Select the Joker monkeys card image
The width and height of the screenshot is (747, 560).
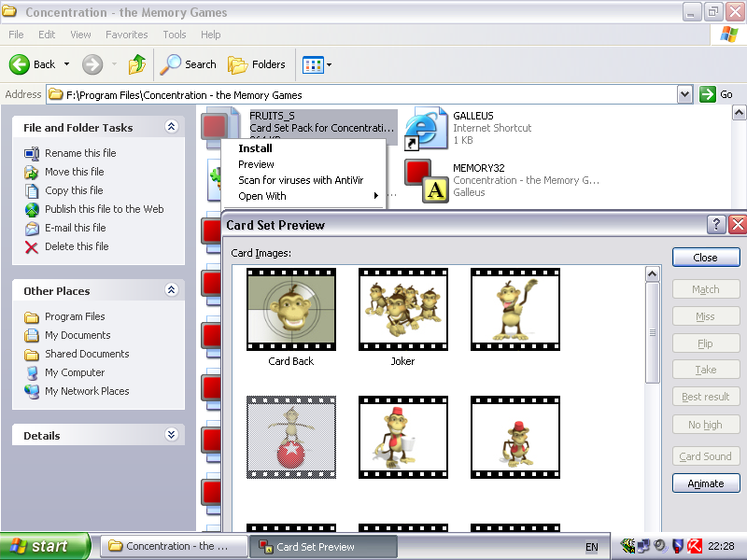[x=402, y=310]
